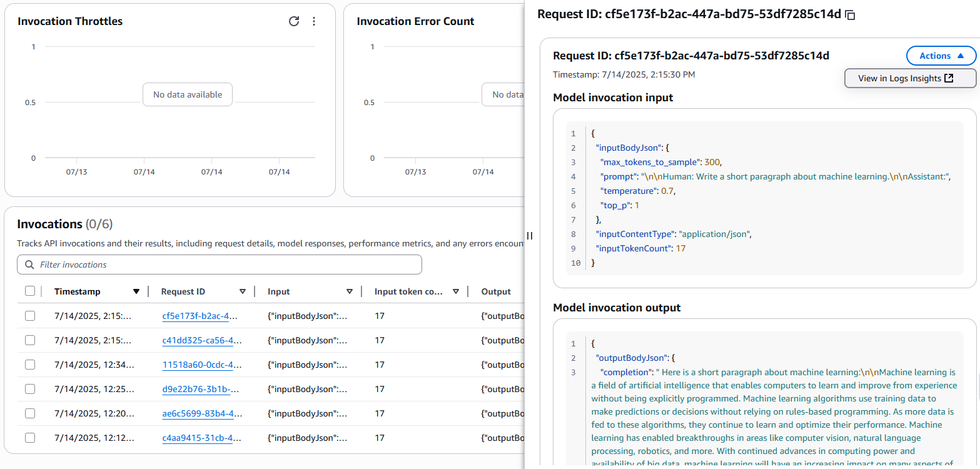Open request d9e22b76-3b1b link
The image size is (980, 469).
(197, 389)
